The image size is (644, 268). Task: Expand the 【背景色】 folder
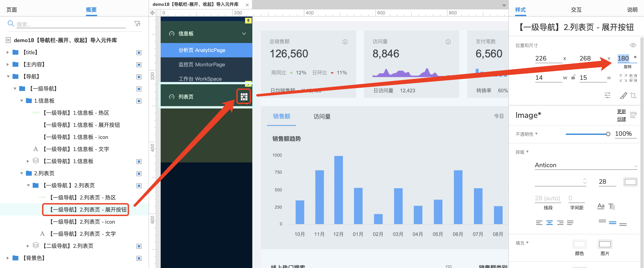[x=8, y=258]
